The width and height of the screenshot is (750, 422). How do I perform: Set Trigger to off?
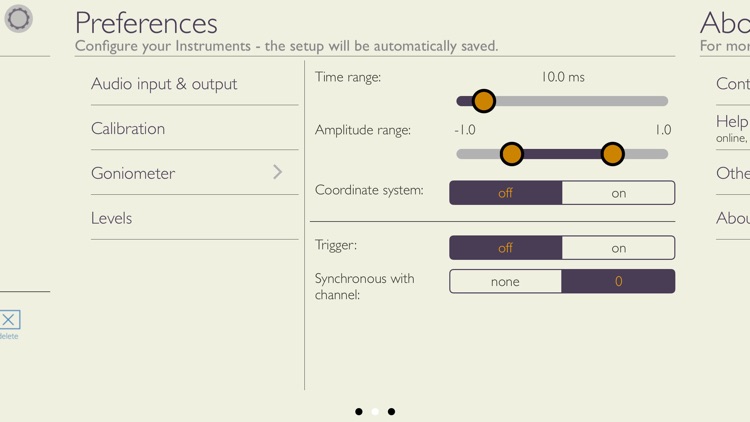[506, 248]
